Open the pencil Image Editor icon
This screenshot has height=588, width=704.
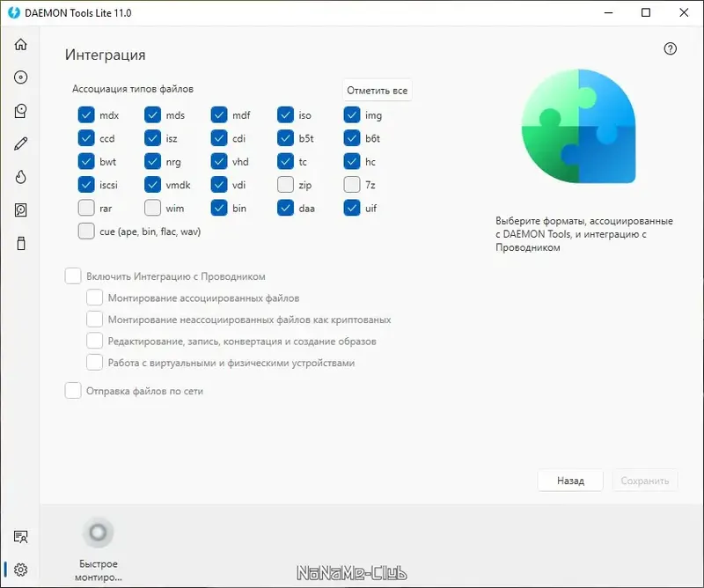(20, 143)
